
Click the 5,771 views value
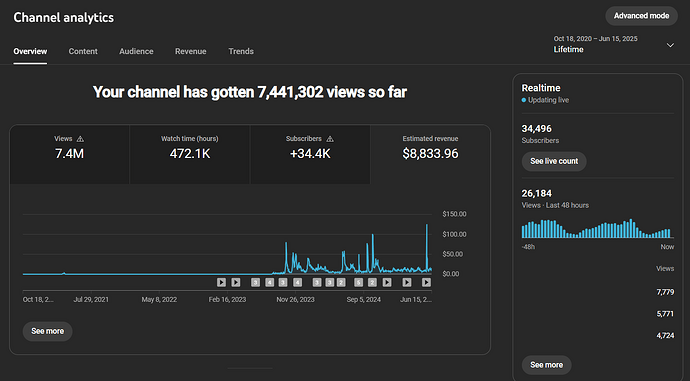click(x=665, y=314)
